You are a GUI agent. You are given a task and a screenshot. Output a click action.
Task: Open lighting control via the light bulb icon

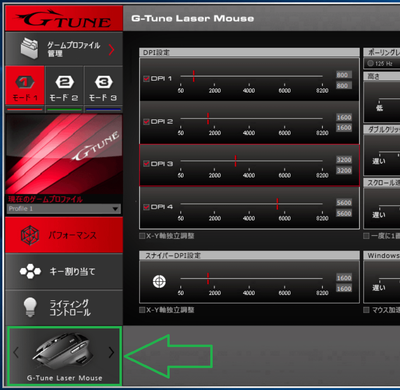(30, 307)
